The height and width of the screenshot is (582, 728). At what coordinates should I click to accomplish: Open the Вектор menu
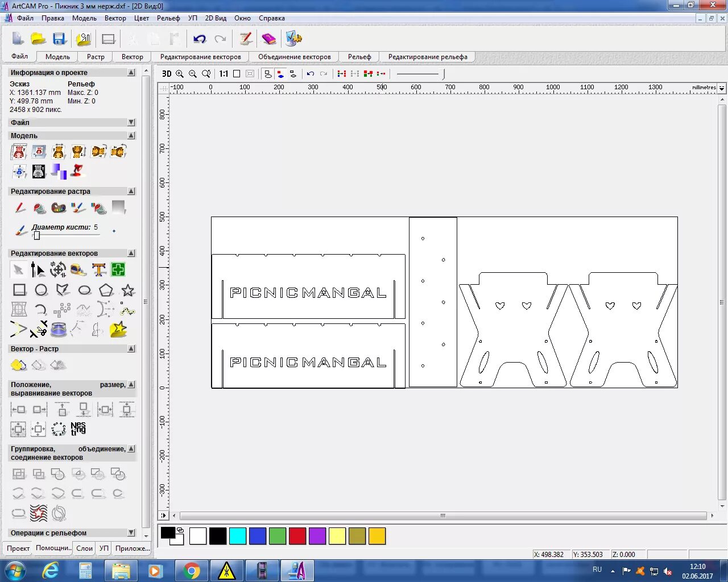[x=115, y=18]
